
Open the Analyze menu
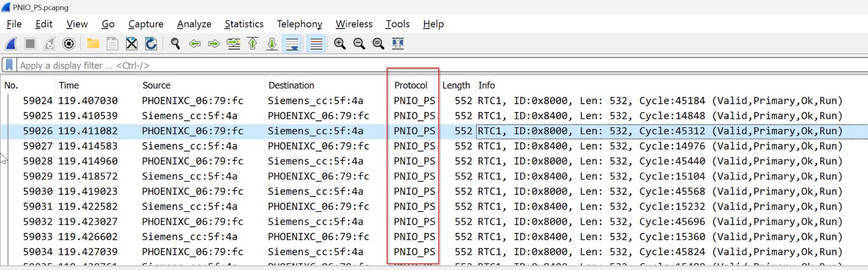[194, 24]
